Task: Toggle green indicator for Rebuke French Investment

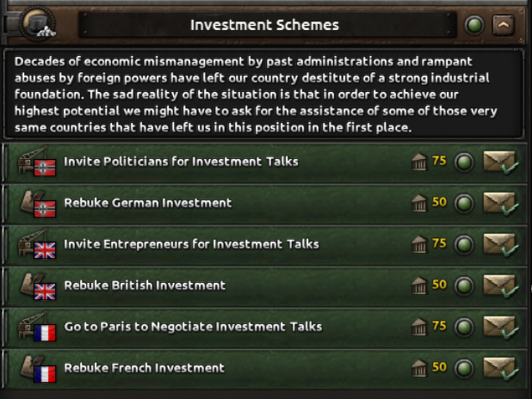Action: pyautogui.click(x=464, y=369)
